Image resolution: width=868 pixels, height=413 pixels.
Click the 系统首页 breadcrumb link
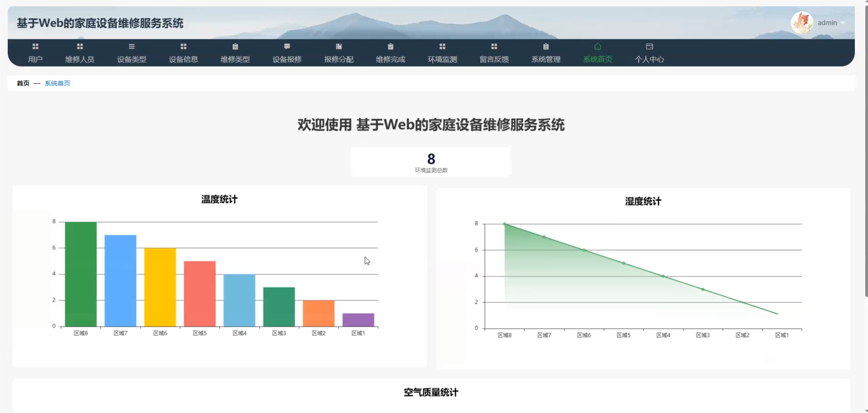(57, 83)
